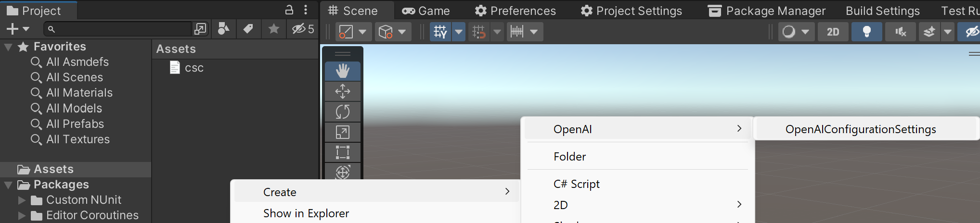Open the Project panel create plus button
980x223 pixels.
point(12,29)
